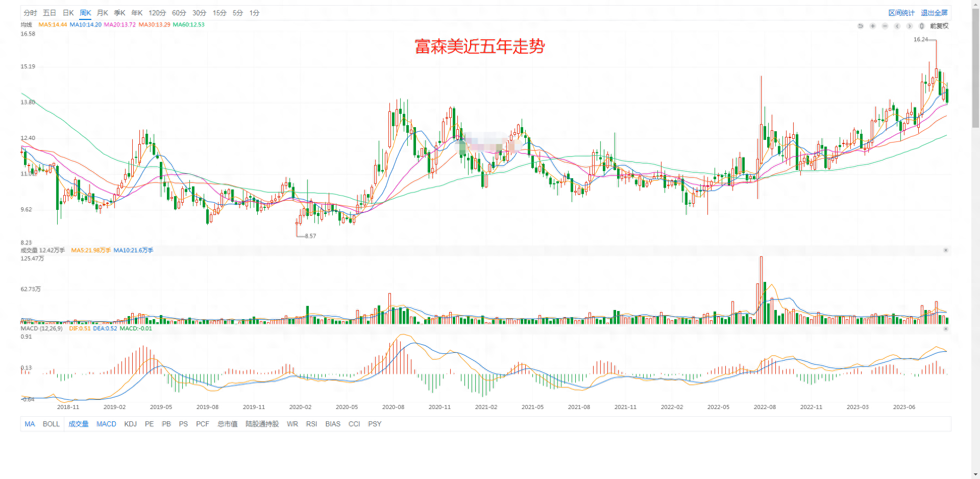Switch to the 五日 chart tab
This screenshot has width=980, height=479.
click(x=50, y=13)
